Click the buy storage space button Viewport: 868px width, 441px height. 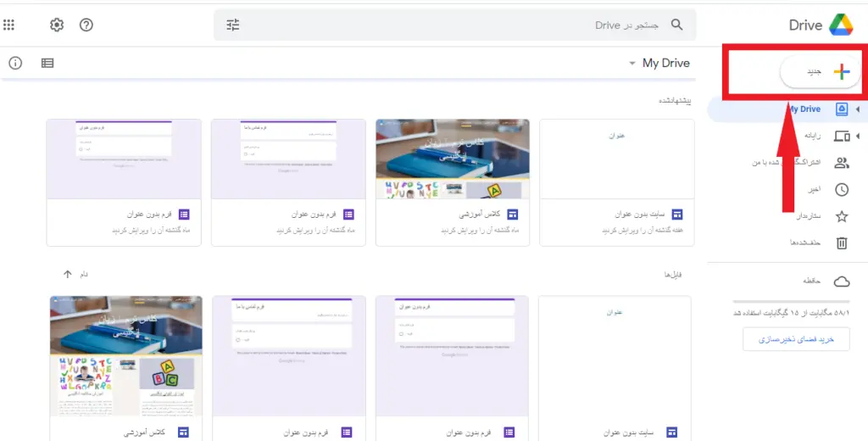pyautogui.click(x=796, y=338)
